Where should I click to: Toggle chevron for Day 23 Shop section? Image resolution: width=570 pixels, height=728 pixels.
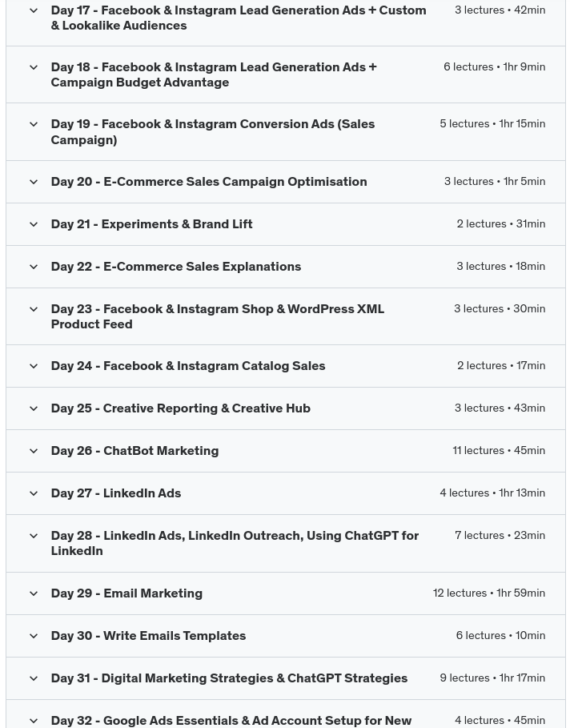(x=34, y=309)
